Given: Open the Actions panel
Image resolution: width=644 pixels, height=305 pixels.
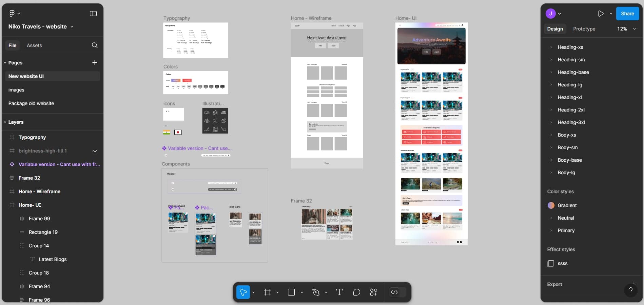Looking at the screenshot, I should click(x=373, y=292).
